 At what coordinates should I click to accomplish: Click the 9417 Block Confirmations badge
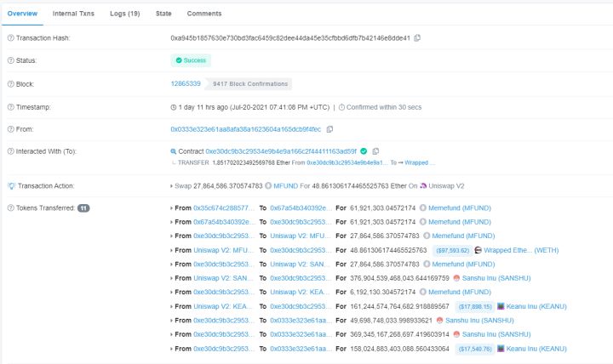click(x=249, y=84)
